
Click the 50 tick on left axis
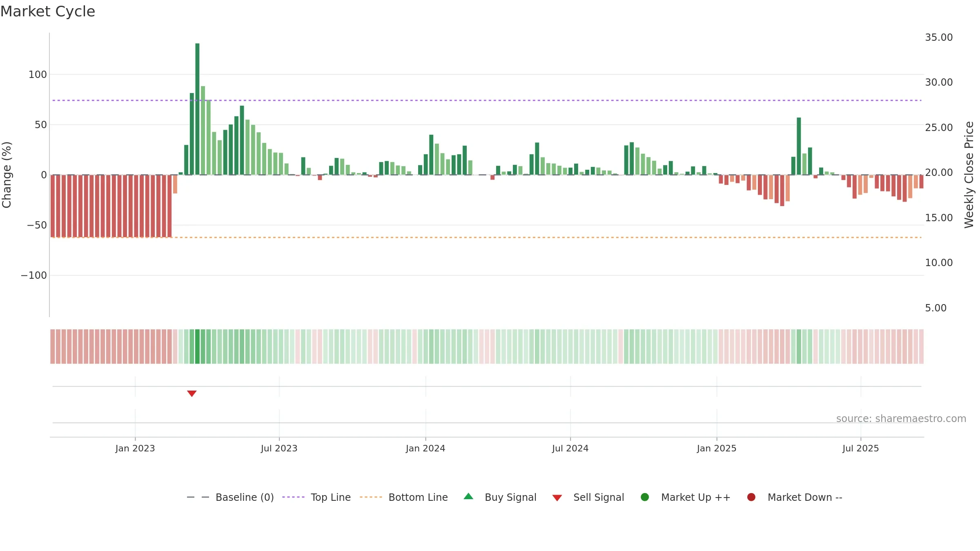click(41, 124)
